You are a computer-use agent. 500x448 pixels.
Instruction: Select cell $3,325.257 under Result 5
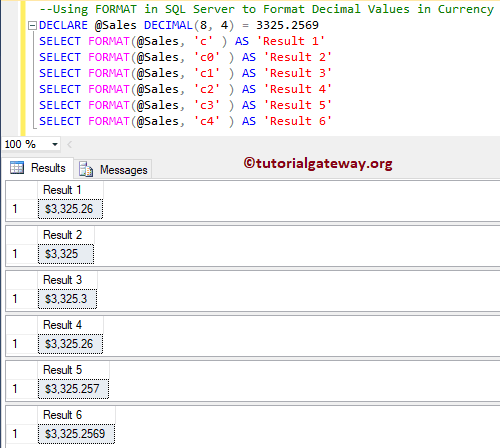[x=73, y=389]
